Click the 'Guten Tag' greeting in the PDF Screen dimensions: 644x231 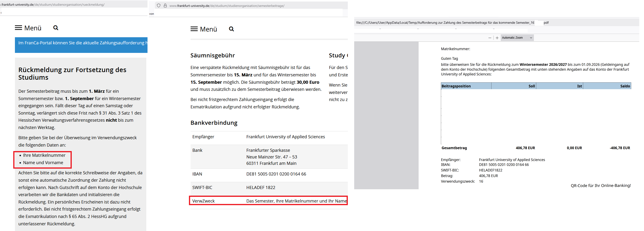[450, 59]
